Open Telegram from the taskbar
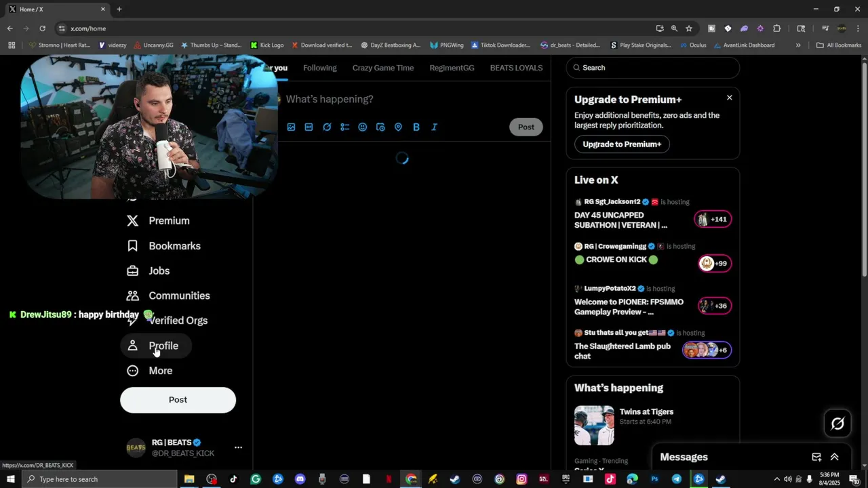The width and height of the screenshot is (868, 488). click(x=676, y=479)
